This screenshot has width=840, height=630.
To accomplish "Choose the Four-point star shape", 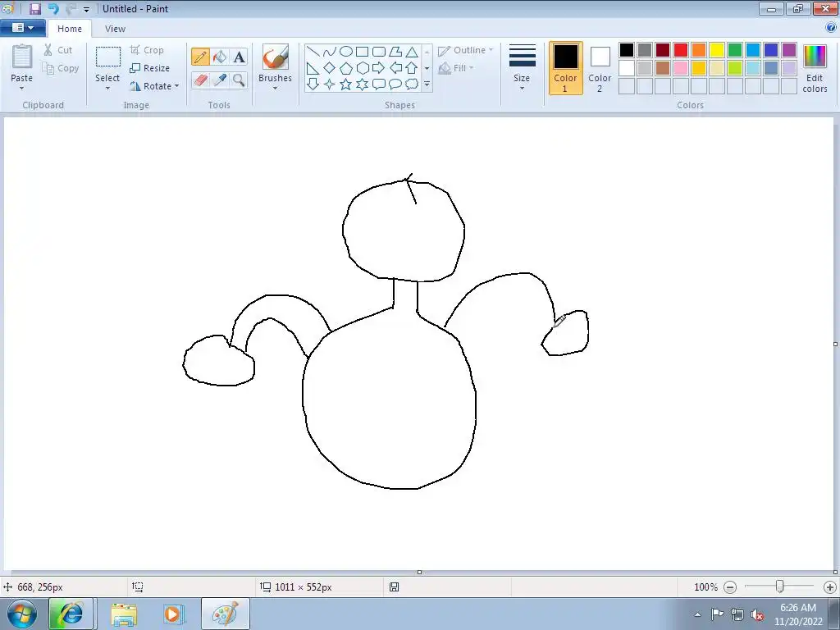I will pos(330,84).
